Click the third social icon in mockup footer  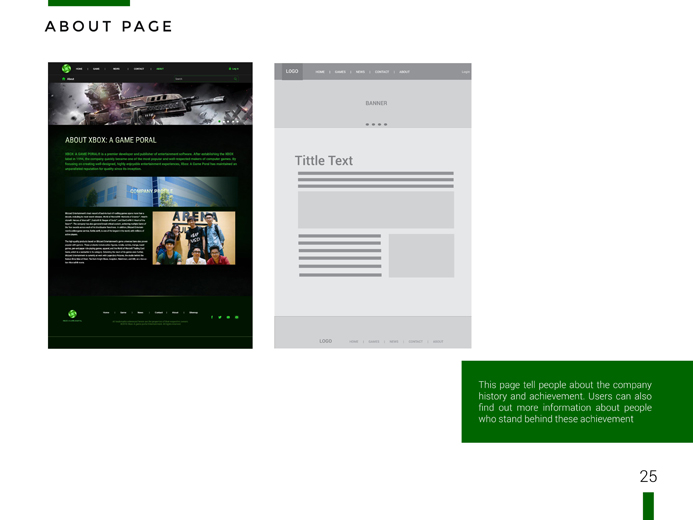228,317
